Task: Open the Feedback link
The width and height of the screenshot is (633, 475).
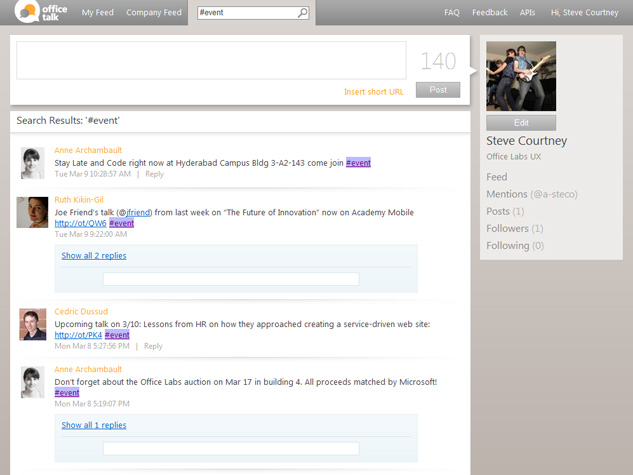Action: [490, 13]
